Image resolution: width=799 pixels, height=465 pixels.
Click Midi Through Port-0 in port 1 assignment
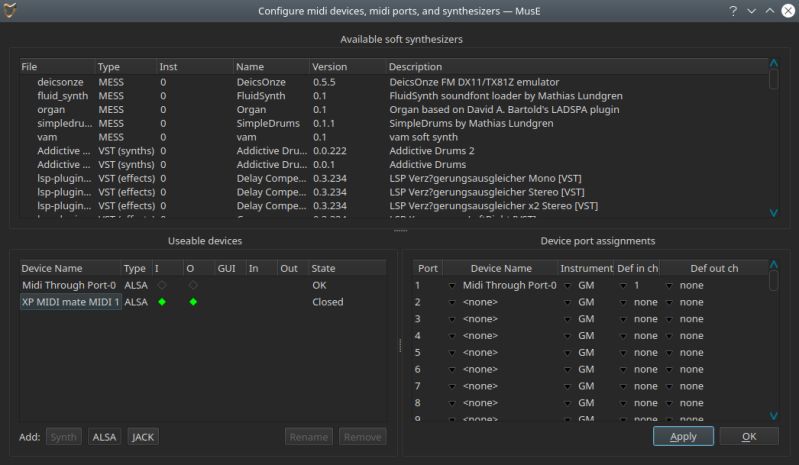[x=510, y=285]
